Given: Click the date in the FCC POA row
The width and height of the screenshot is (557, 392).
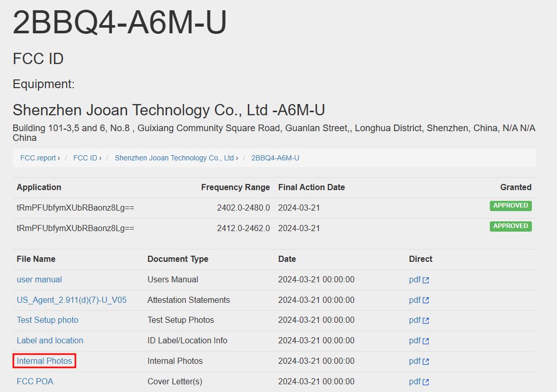Looking at the screenshot, I should click(x=316, y=381).
